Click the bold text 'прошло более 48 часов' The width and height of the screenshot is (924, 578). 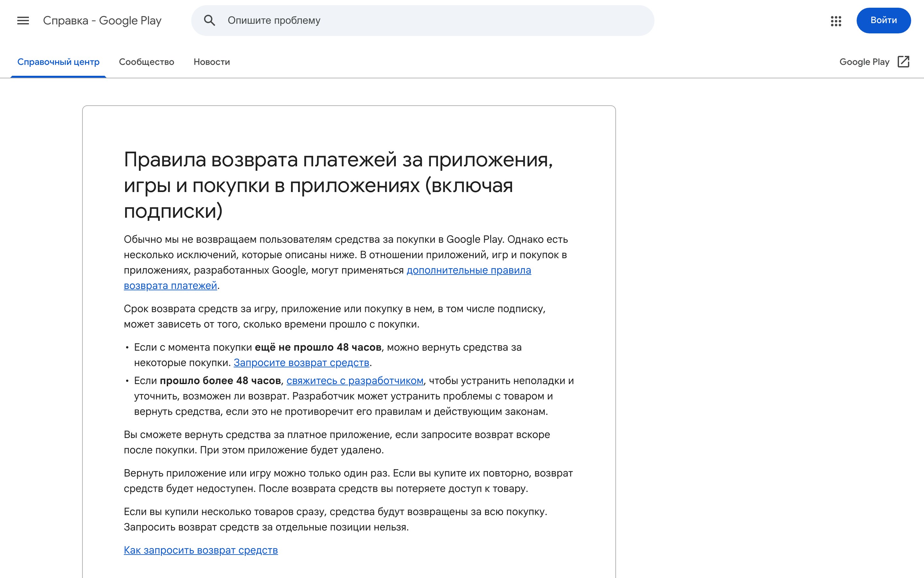[x=220, y=381]
